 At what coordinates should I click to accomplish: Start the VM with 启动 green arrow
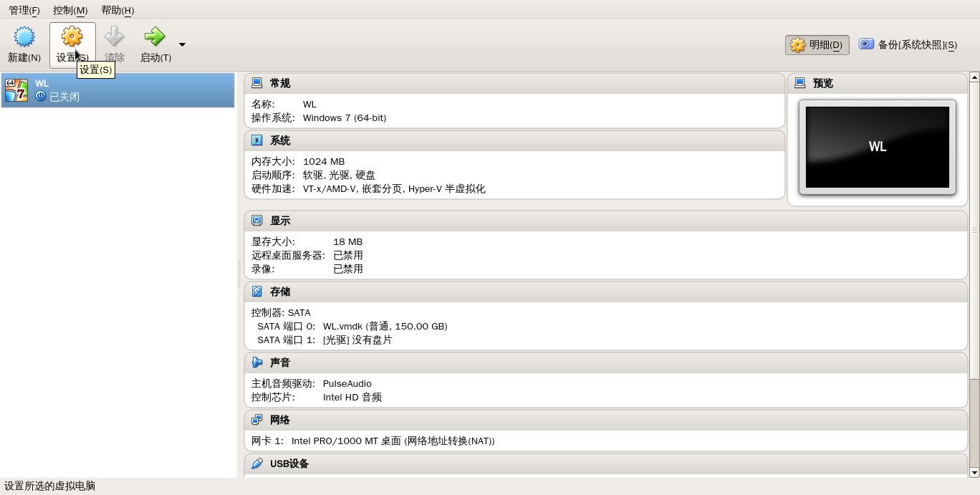(155, 37)
